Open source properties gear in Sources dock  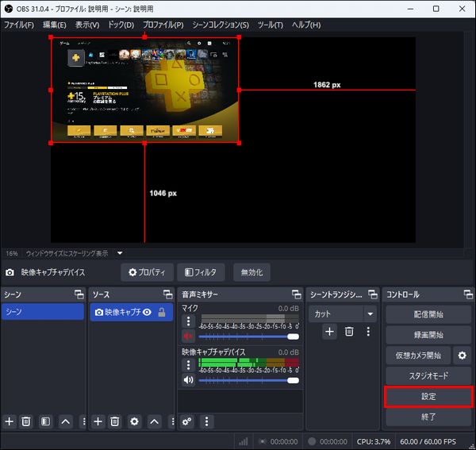point(134,421)
